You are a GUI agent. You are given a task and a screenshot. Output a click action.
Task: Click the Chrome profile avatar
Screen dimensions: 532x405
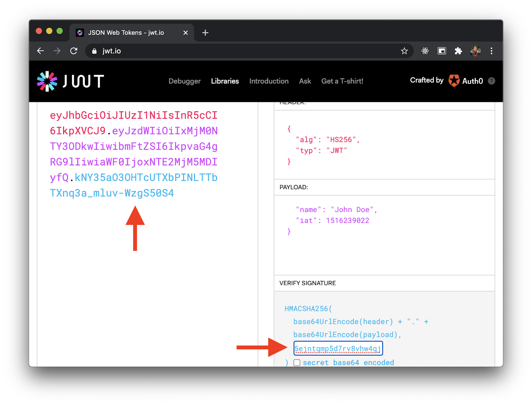tap(475, 51)
